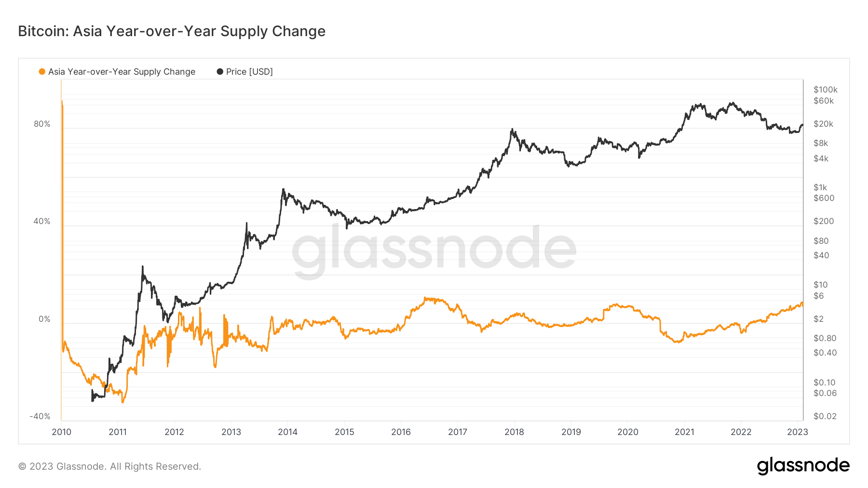Click the 2023 x-axis label
The width and height of the screenshot is (868, 488).
coord(798,432)
